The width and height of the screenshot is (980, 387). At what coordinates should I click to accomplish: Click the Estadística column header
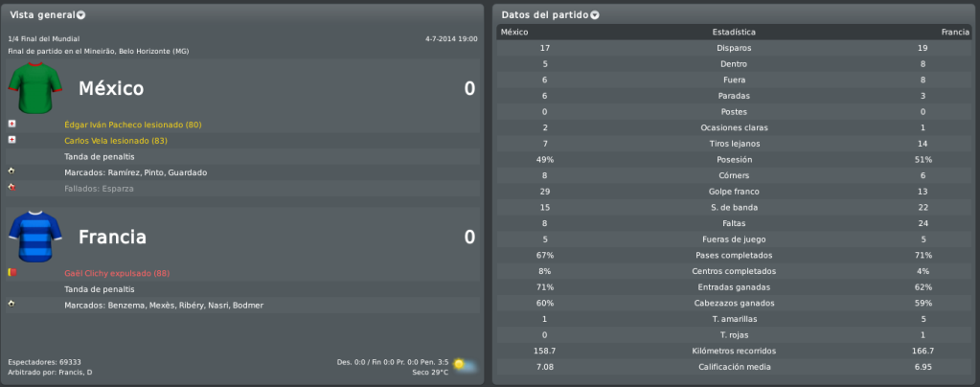pyautogui.click(x=734, y=32)
